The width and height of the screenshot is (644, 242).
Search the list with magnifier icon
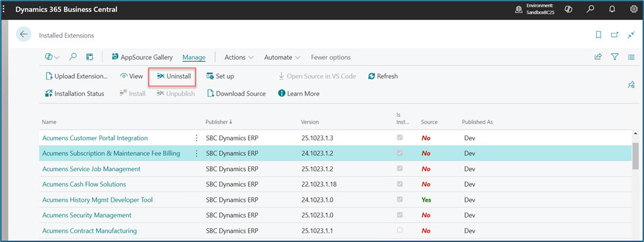pyautogui.click(x=73, y=57)
